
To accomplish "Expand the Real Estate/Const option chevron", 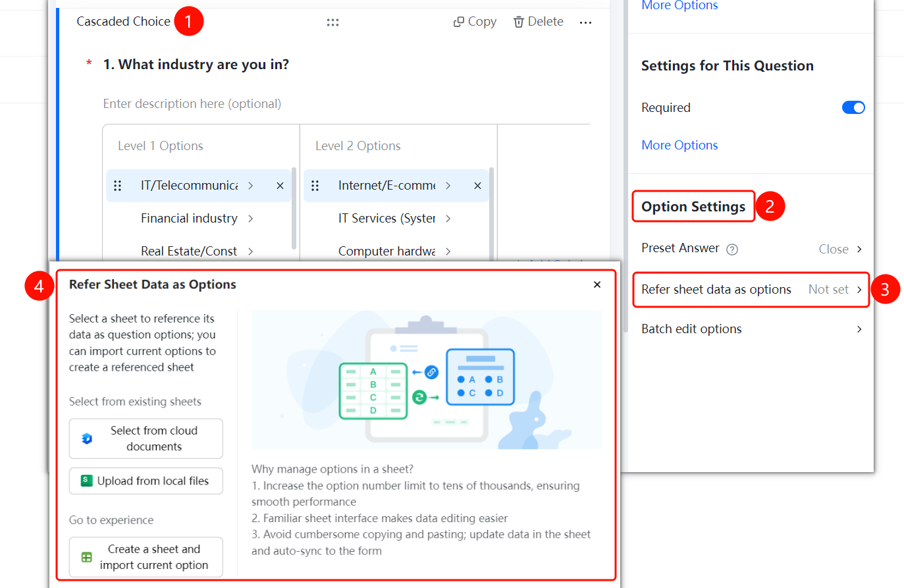I will pos(251,252).
